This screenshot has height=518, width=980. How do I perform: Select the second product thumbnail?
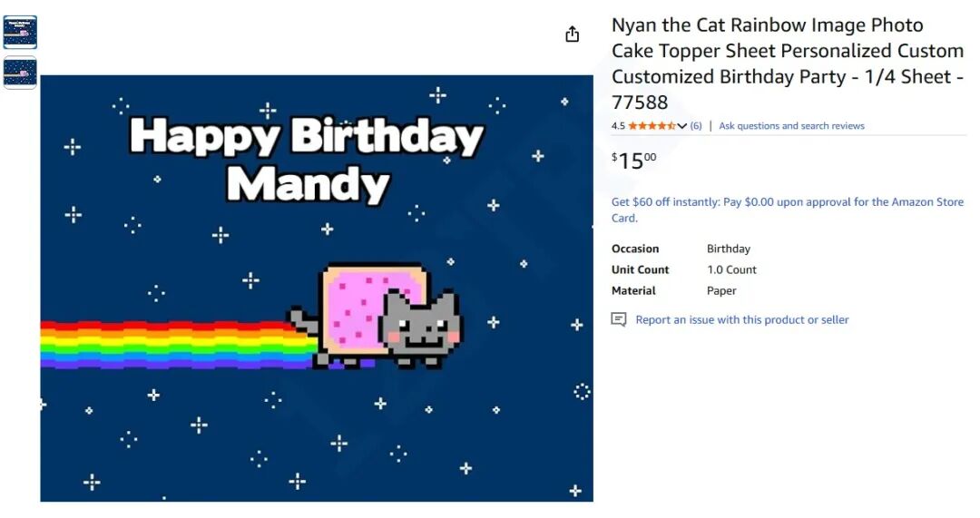click(20, 73)
